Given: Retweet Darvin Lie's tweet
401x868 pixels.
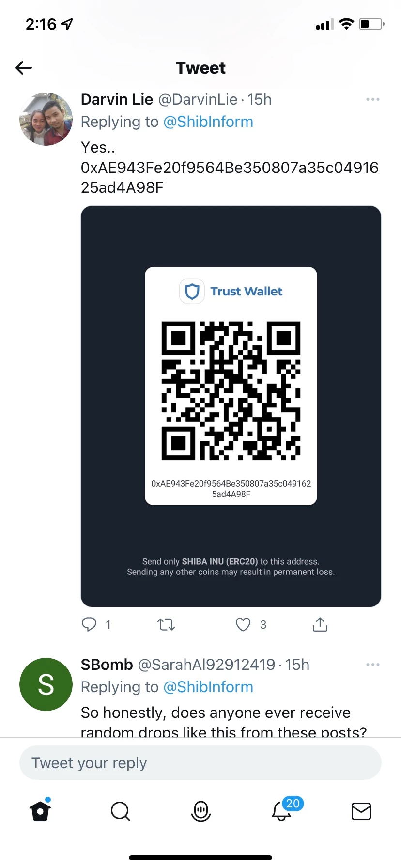Looking at the screenshot, I should [166, 624].
